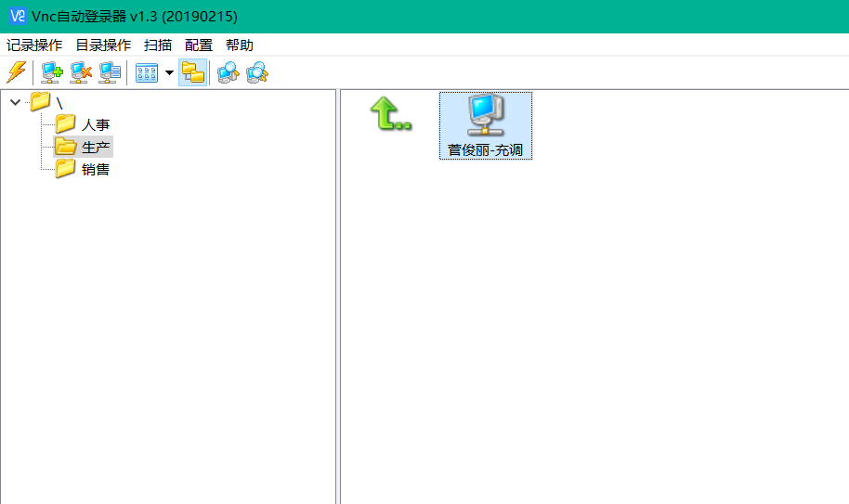
Task: Toggle the folder tree panel button
Action: point(193,72)
